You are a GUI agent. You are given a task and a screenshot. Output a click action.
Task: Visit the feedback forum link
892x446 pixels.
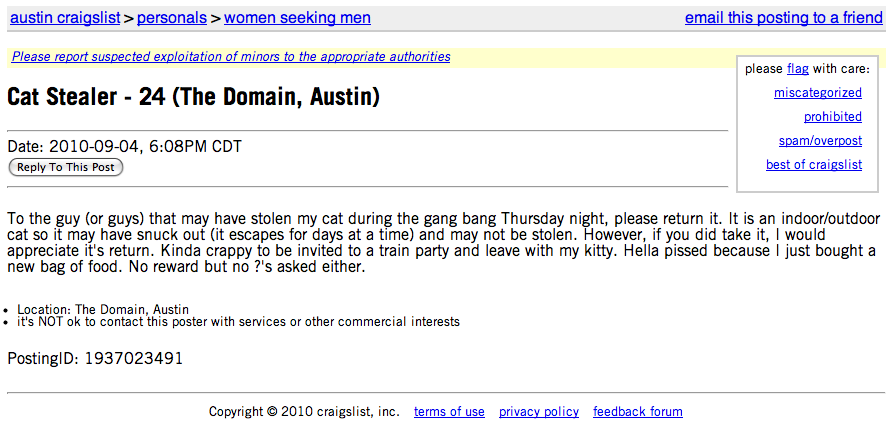point(638,411)
